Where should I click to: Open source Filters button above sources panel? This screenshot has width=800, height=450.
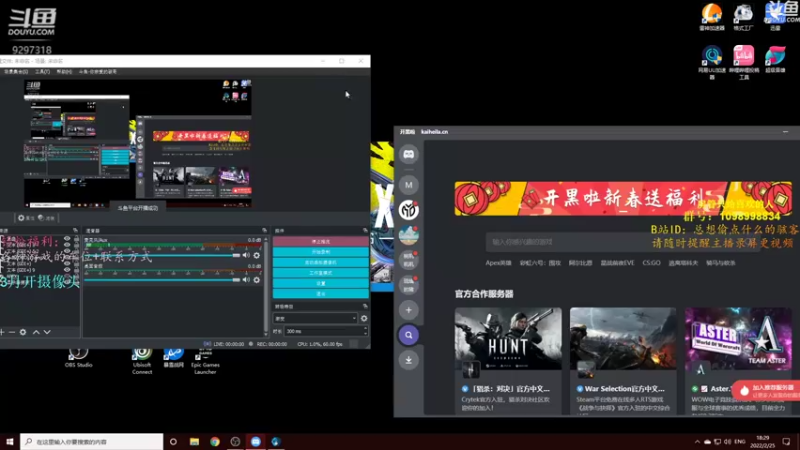pyautogui.click(x=46, y=218)
